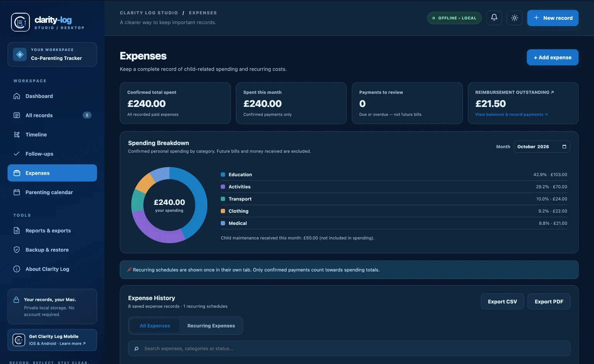
Task: Click the Clarity Log logo icon
Action: click(20, 22)
